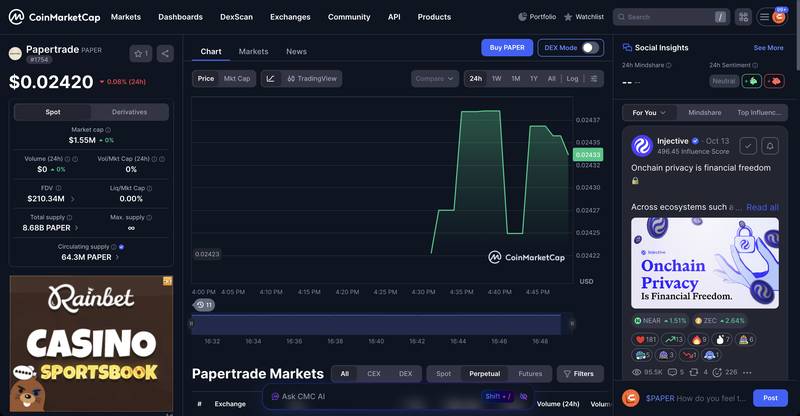
Task: Open comments on Injective post
Action: pyautogui.click(x=676, y=373)
